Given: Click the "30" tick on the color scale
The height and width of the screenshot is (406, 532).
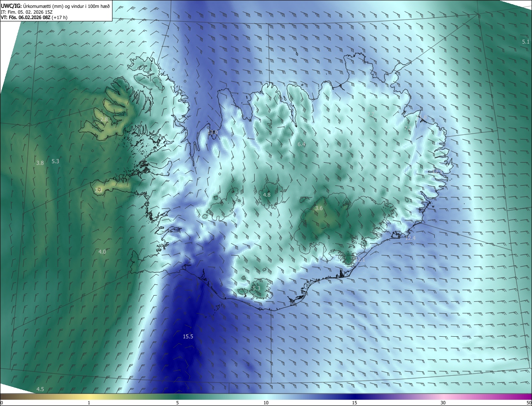Looking at the screenshot, I should [443, 403].
